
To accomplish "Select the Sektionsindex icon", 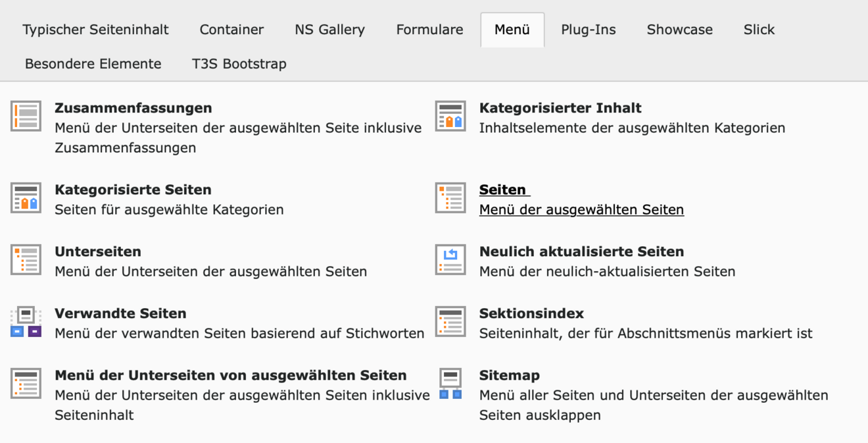I will point(450,321).
